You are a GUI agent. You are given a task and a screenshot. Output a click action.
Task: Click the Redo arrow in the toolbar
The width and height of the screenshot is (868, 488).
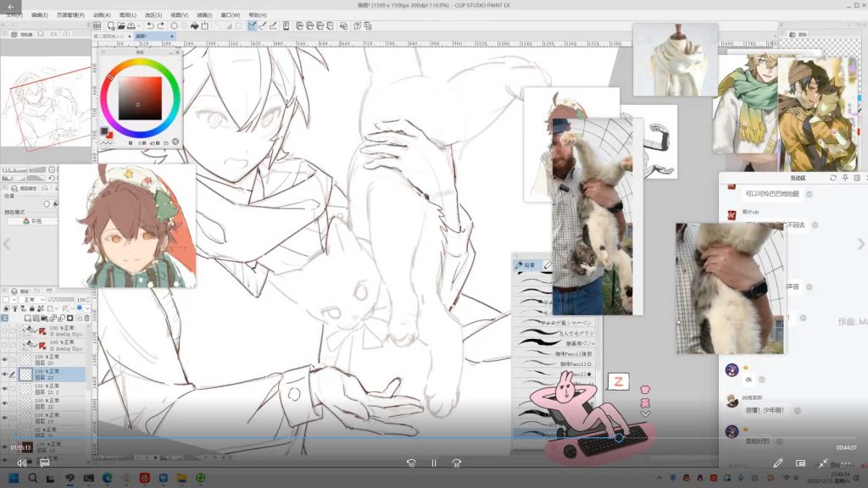pyautogui.click(x=161, y=25)
